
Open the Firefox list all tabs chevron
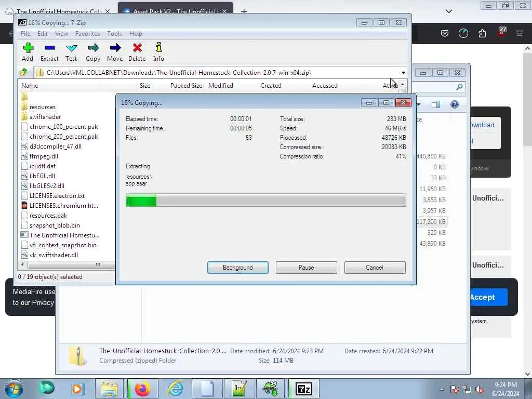[448, 11]
